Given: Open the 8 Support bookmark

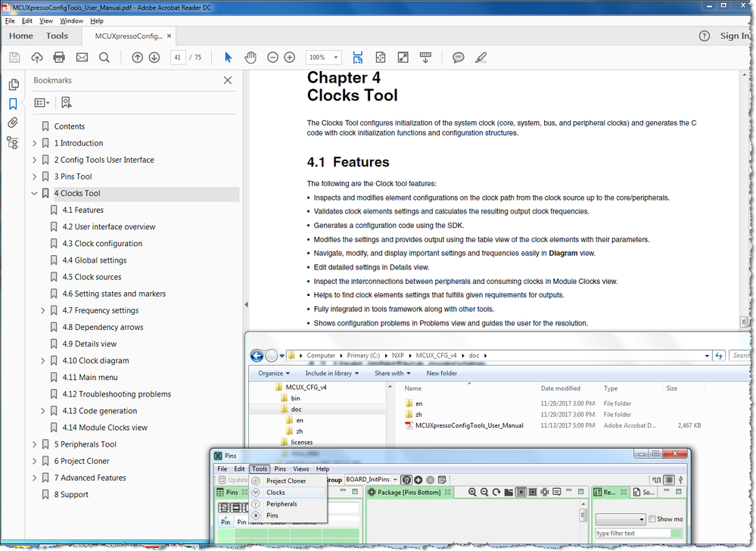Looking at the screenshot, I should coord(71,494).
